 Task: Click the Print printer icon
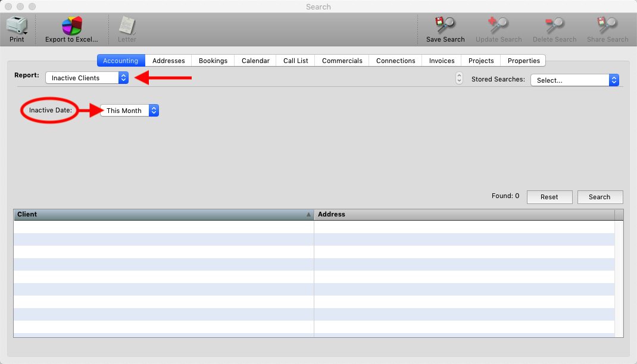coord(17,26)
